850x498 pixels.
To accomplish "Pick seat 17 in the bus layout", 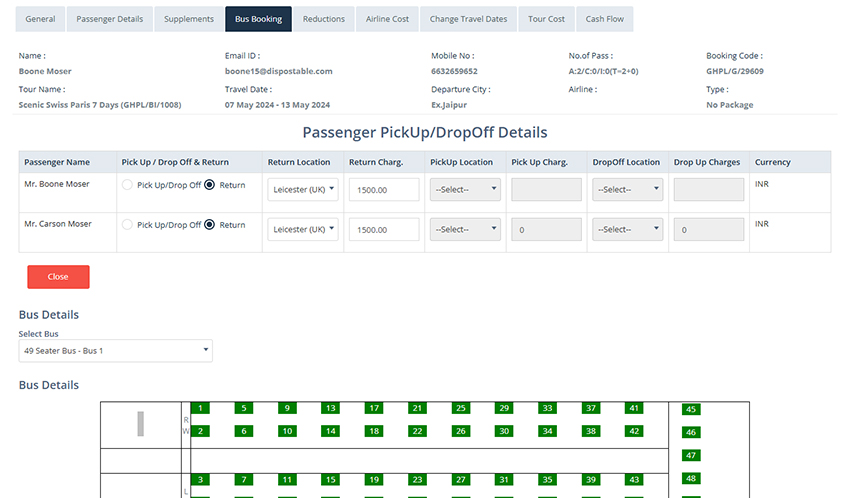I will (373, 408).
